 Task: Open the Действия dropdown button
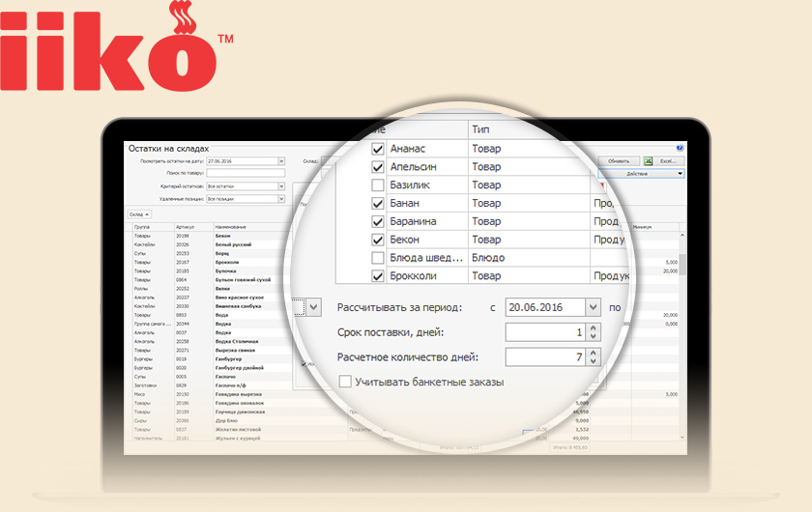pyautogui.click(x=641, y=174)
